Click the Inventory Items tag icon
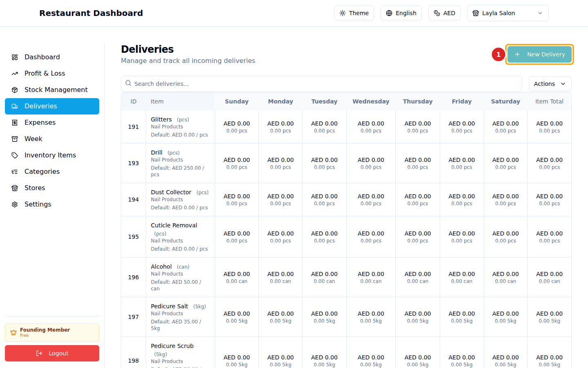Viewport: 588px width, 368px height. [15, 155]
